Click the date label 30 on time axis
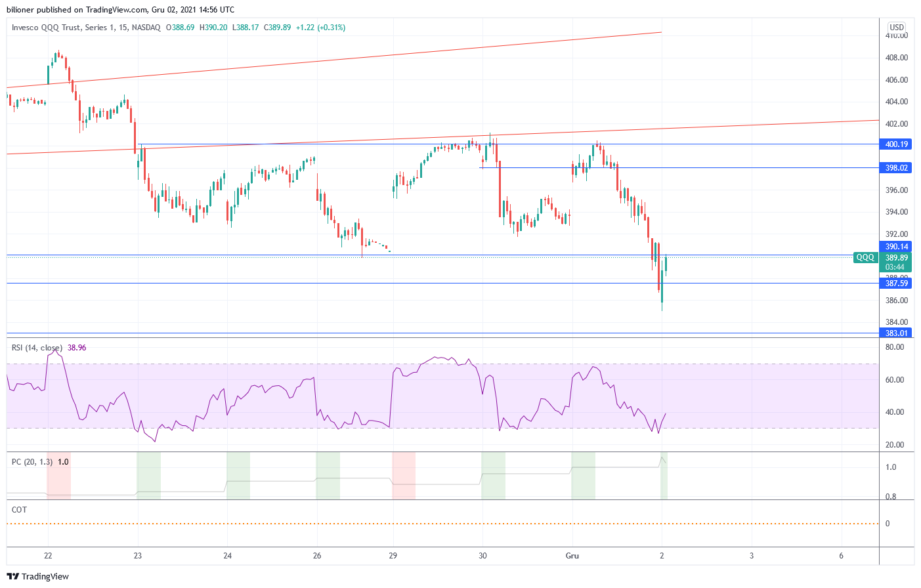The height and width of the screenshot is (588, 921). pyautogui.click(x=482, y=556)
